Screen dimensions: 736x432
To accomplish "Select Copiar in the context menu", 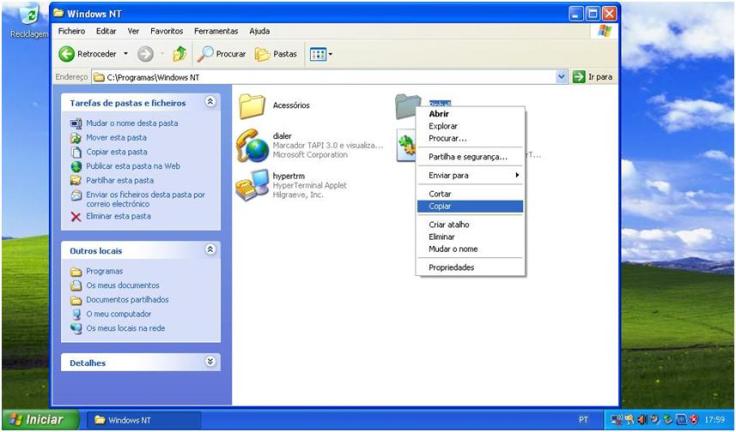I will coord(440,206).
